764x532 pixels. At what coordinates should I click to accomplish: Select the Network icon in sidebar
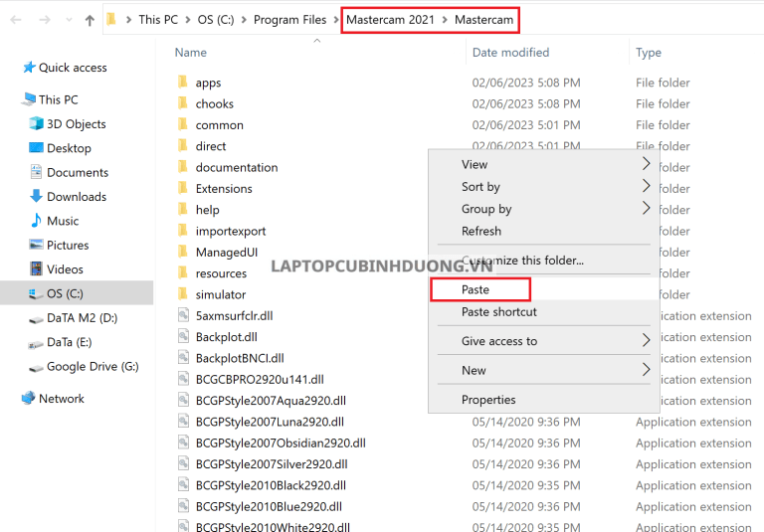coord(29,398)
